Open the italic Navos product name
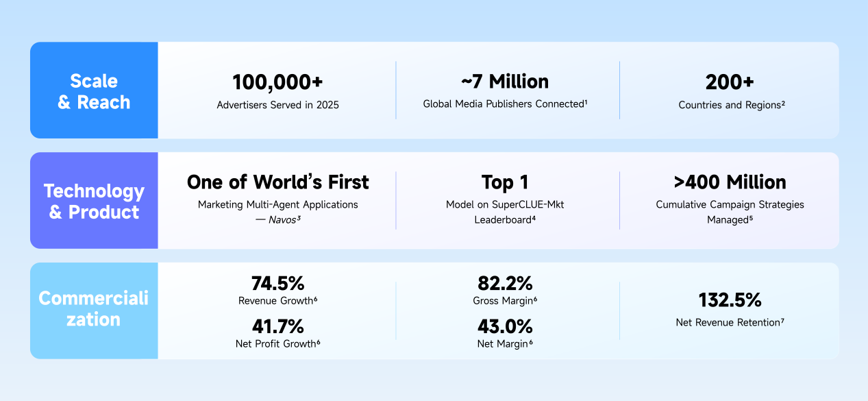The width and height of the screenshot is (868, 401). (282, 219)
